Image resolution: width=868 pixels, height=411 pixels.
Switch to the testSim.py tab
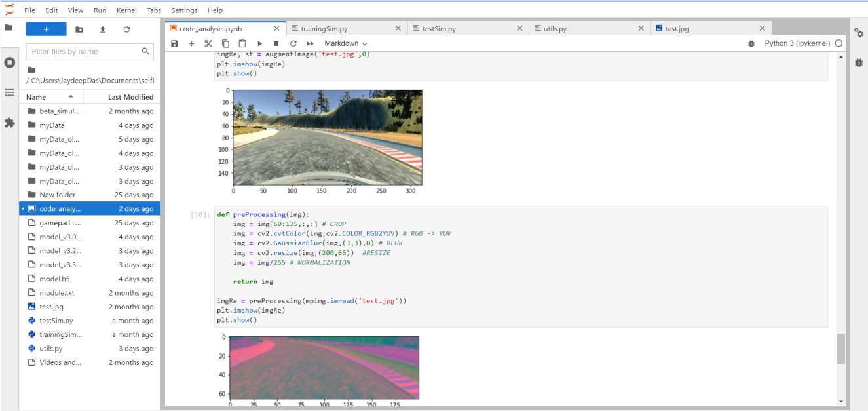pyautogui.click(x=439, y=29)
